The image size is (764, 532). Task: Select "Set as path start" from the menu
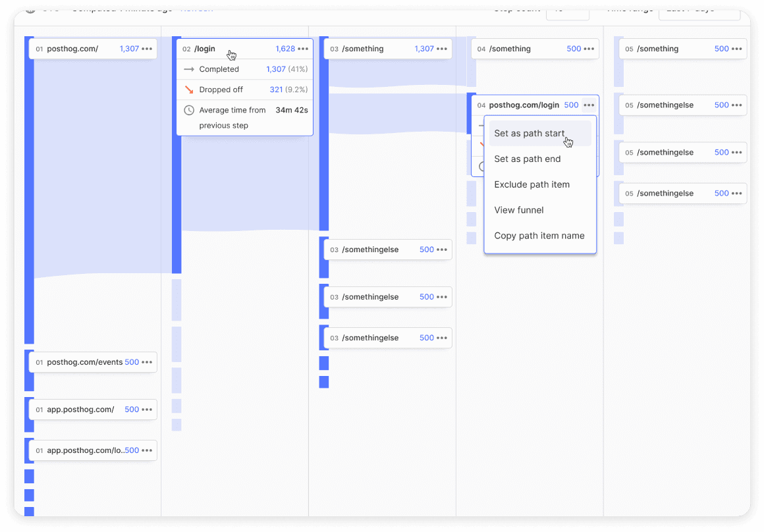[x=529, y=134]
